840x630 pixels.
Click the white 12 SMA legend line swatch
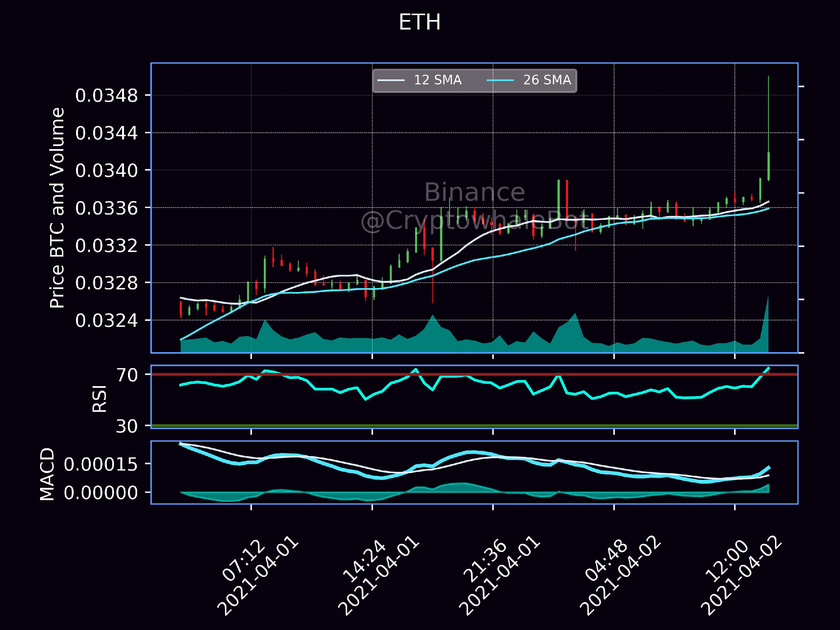(391, 80)
